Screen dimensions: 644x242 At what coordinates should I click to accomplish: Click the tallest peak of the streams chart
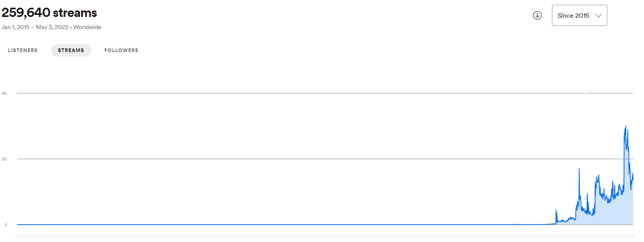tap(625, 127)
